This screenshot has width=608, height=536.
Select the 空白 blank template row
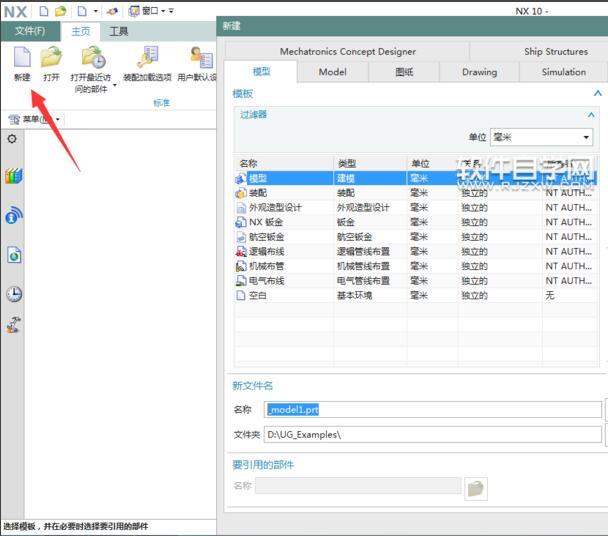click(x=416, y=295)
